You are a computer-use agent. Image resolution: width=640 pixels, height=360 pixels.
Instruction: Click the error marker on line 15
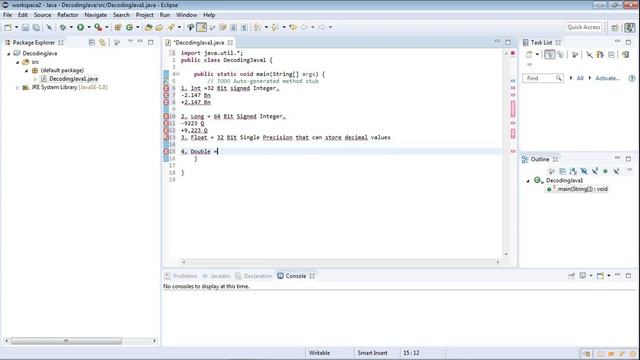point(166,151)
